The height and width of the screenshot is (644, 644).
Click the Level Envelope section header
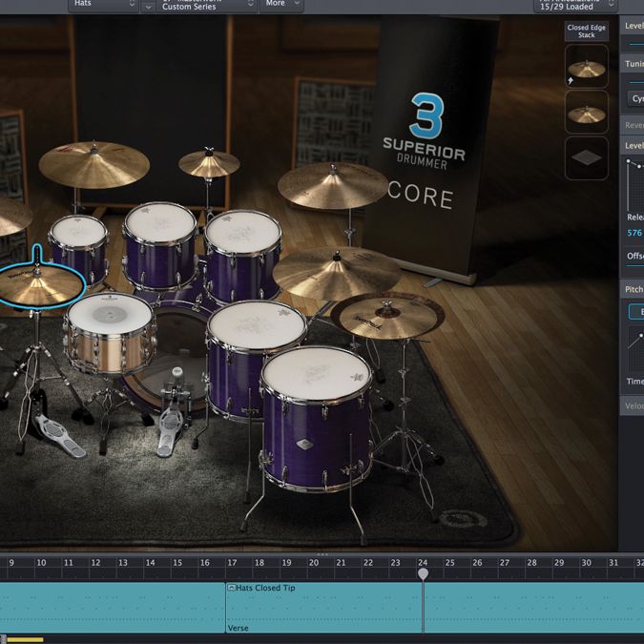[x=632, y=145]
